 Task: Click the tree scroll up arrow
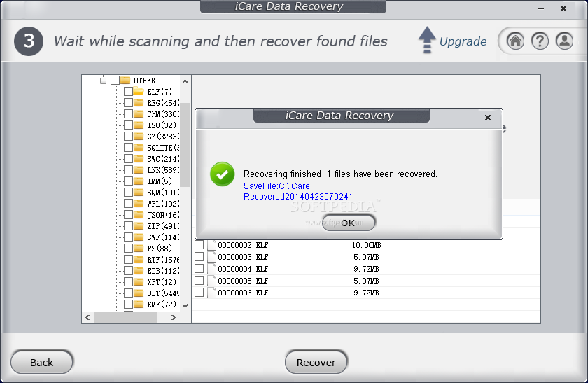(x=185, y=81)
